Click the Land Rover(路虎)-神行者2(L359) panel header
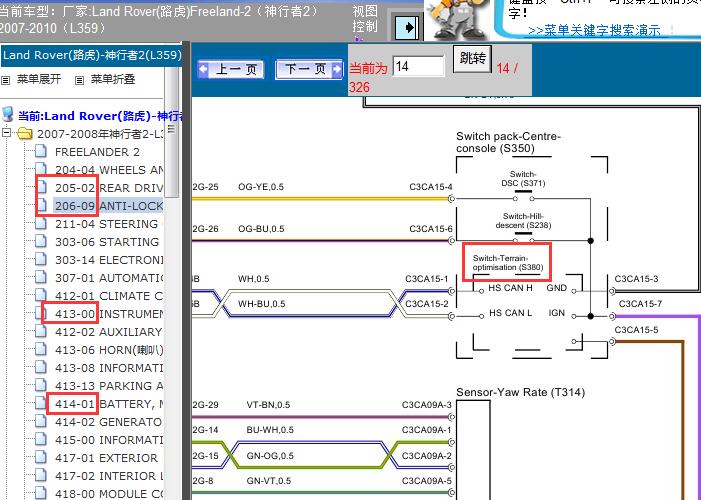 91,55
